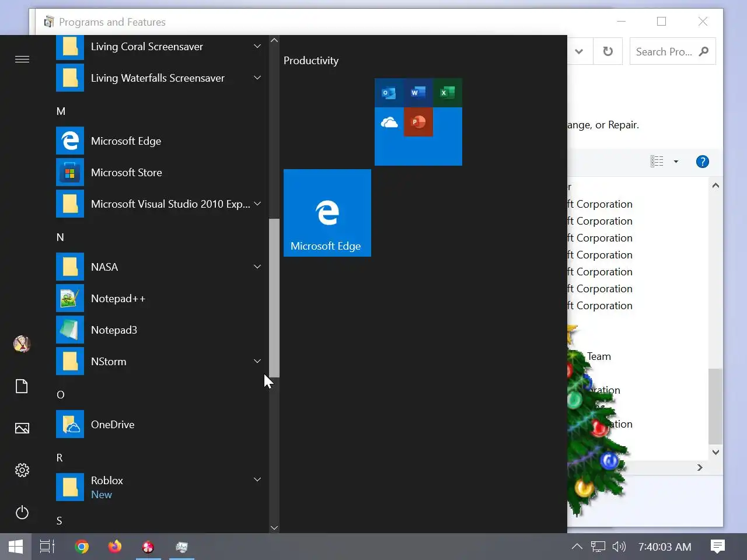Image resolution: width=747 pixels, height=560 pixels.
Task: Open the PowerPoint icon in Office tile
Action: point(418,122)
